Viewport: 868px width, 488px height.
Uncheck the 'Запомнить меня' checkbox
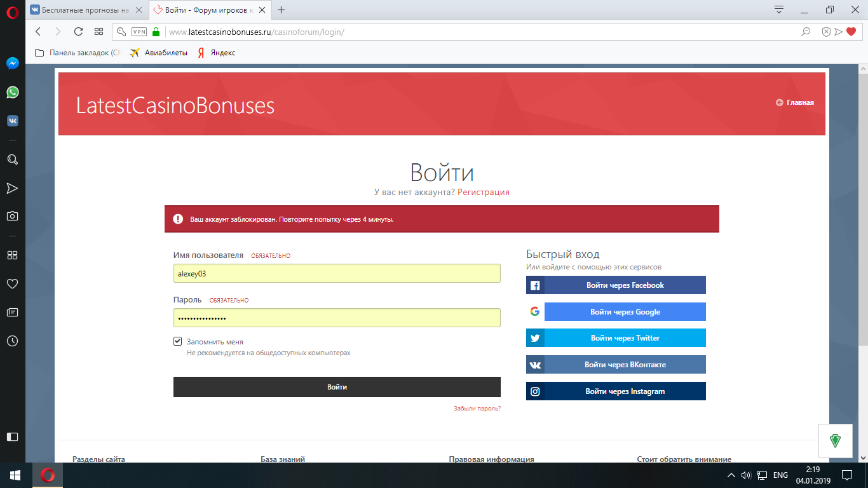point(178,341)
